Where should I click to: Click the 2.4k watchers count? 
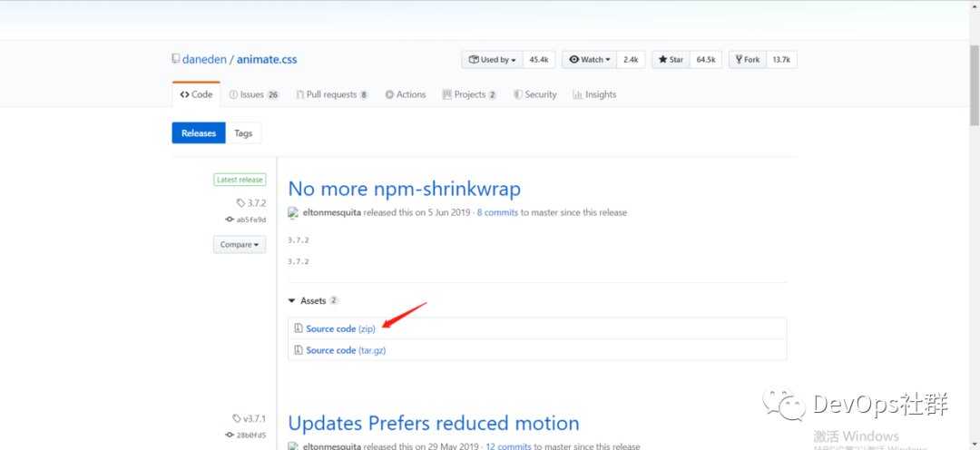click(631, 60)
